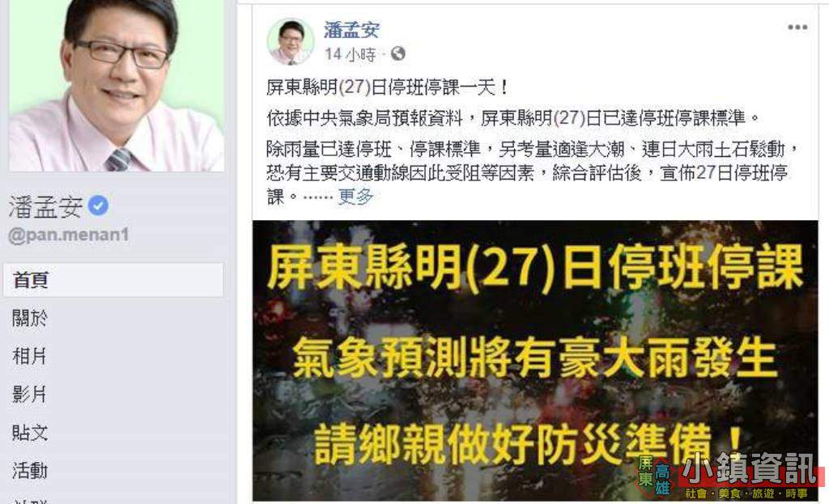829x504 pixels.
Task: Click the post author name 潘孟安
Action: 351,30
